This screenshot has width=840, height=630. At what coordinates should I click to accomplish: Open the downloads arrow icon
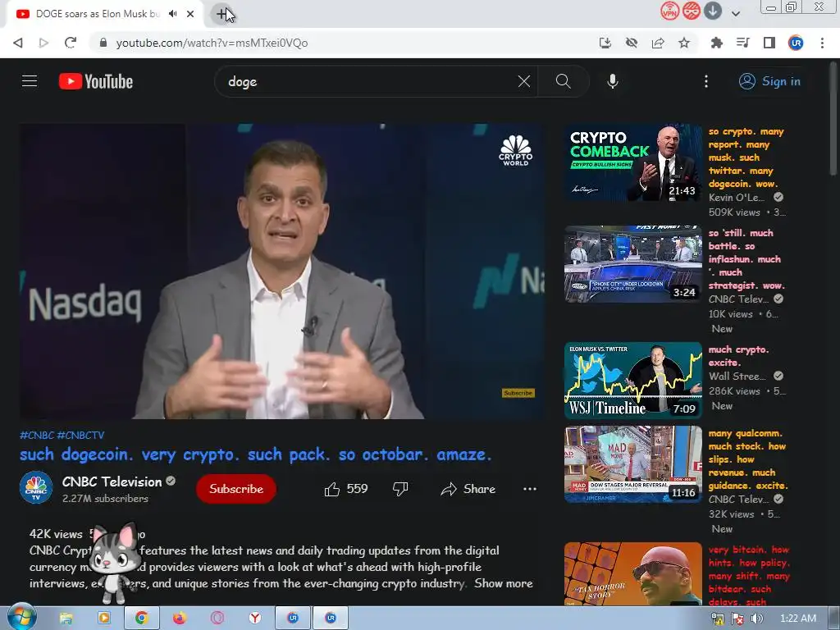click(713, 11)
